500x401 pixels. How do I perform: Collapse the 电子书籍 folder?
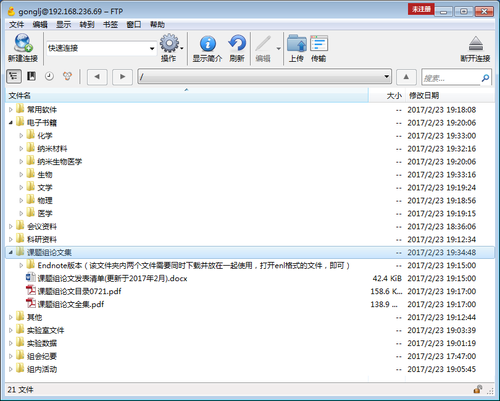(11, 123)
